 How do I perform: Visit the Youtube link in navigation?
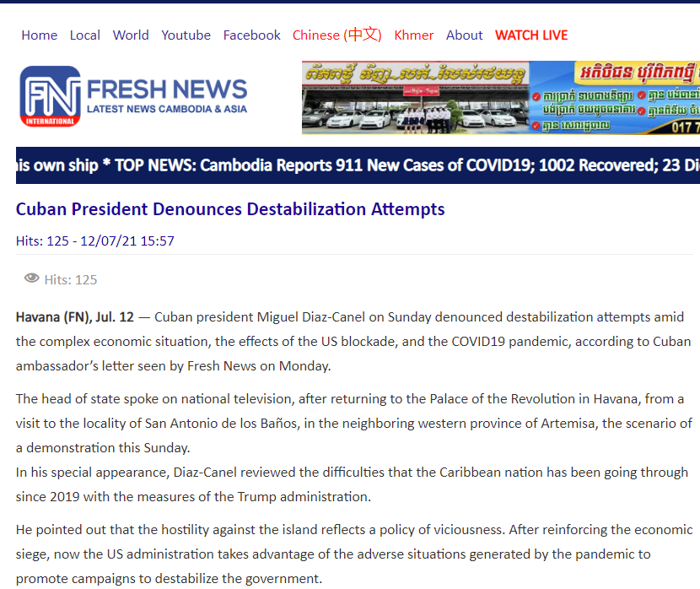[186, 35]
